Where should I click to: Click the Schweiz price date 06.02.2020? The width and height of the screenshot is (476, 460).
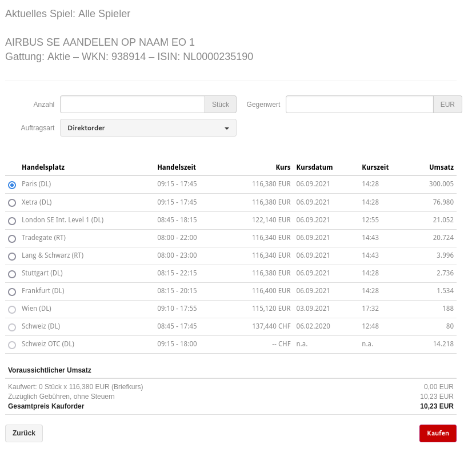(x=313, y=326)
